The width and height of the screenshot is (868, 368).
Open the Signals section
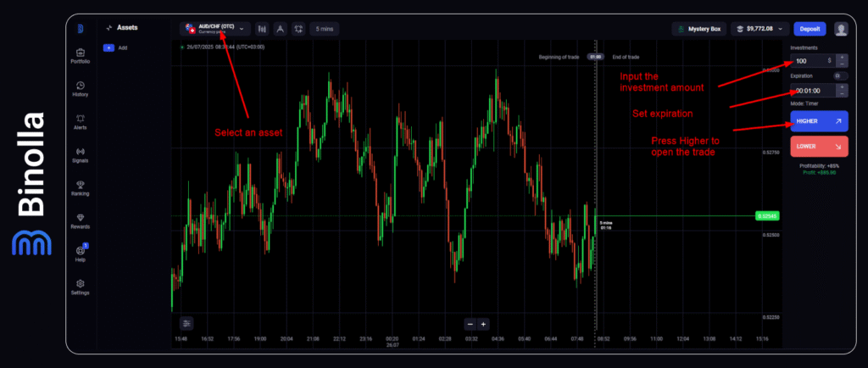tap(81, 154)
